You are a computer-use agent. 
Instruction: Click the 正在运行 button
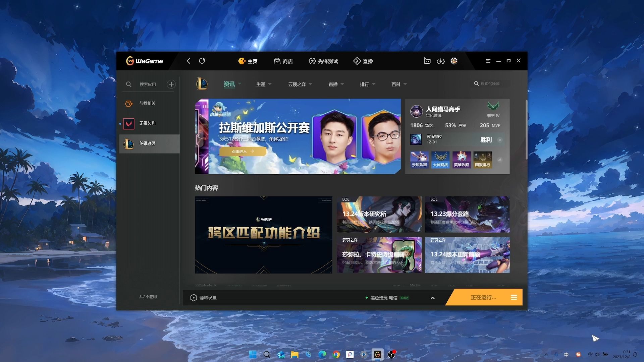[x=483, y=297]
